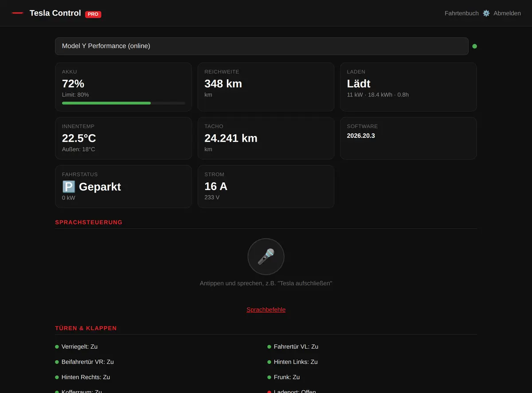
Task: Click the 16 A Strom value
Action: [x=216, y=186]
